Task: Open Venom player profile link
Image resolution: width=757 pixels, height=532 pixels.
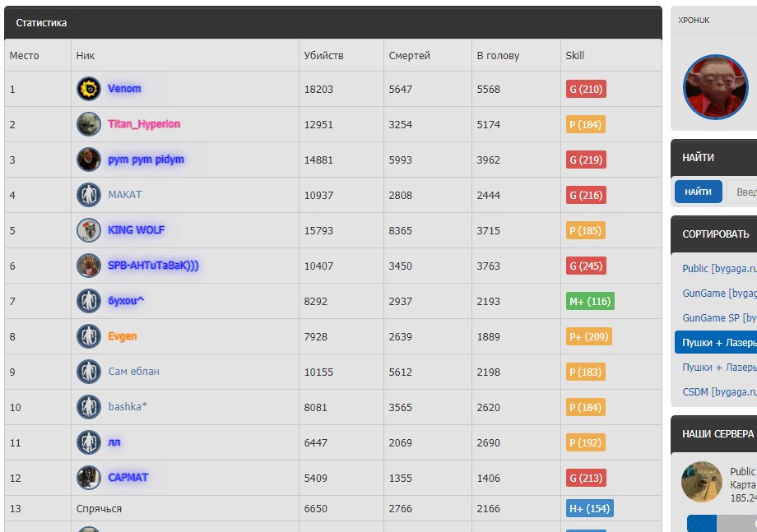Action: click(x=124, y=89)
